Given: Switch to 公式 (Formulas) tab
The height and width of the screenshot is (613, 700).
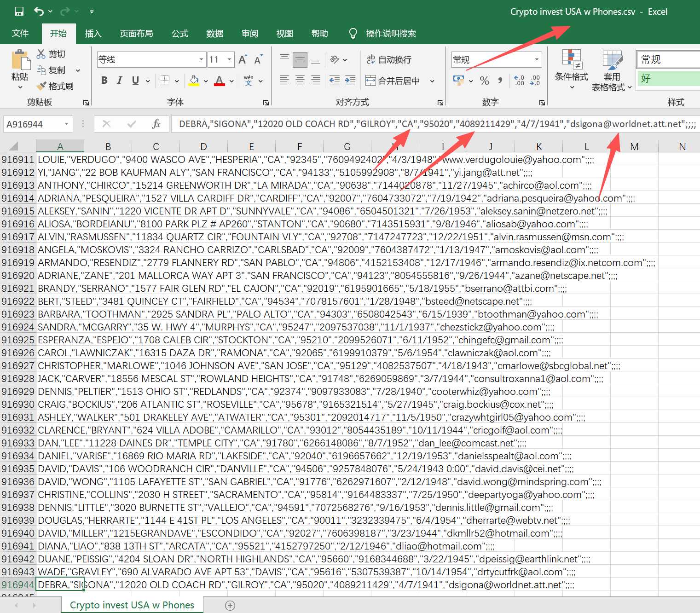Looking at the screenshot, I should tap(180, 34).
